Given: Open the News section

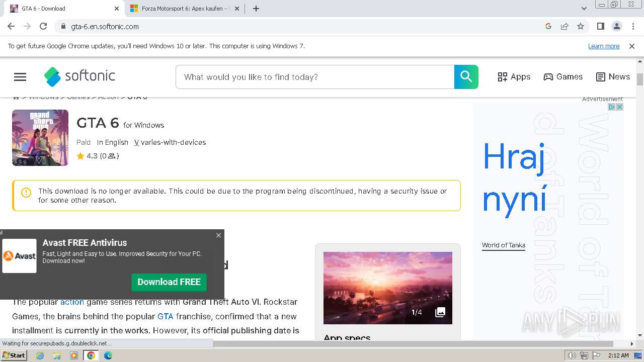Looking at the screenshot, I should (x=613, y=77).
